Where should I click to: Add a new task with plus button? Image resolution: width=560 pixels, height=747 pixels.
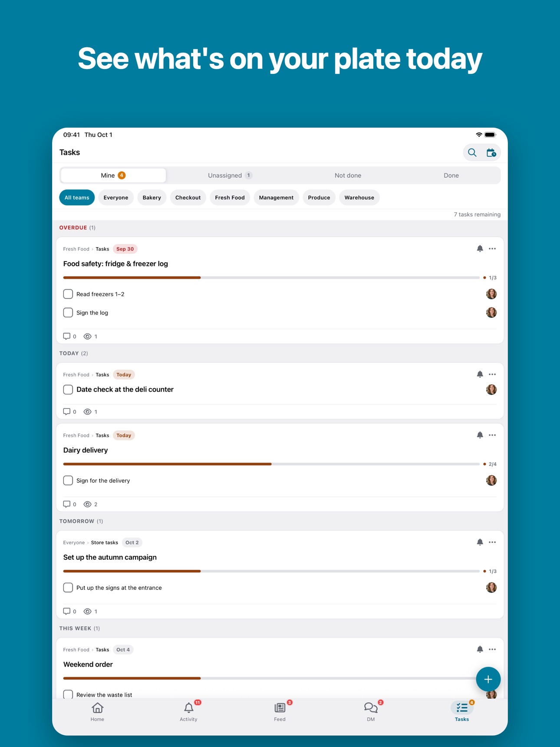pyautogui.click(x=488, y=679)
